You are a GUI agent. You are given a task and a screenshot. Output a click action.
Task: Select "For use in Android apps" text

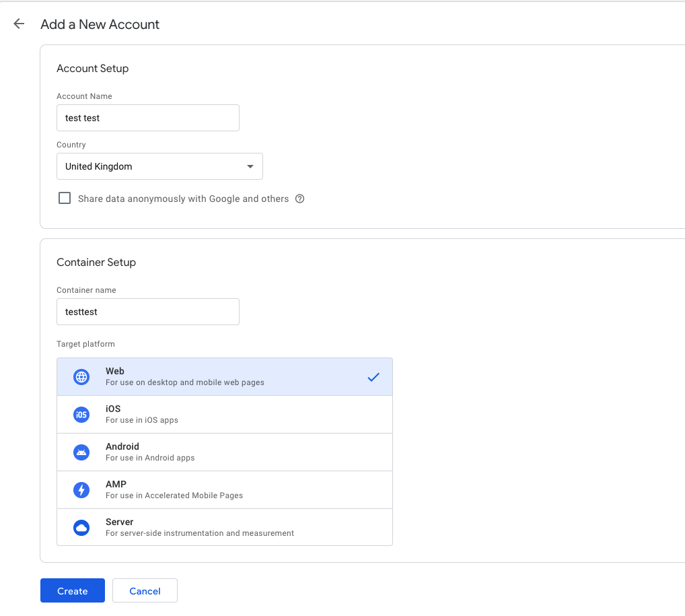coord(150,458)
